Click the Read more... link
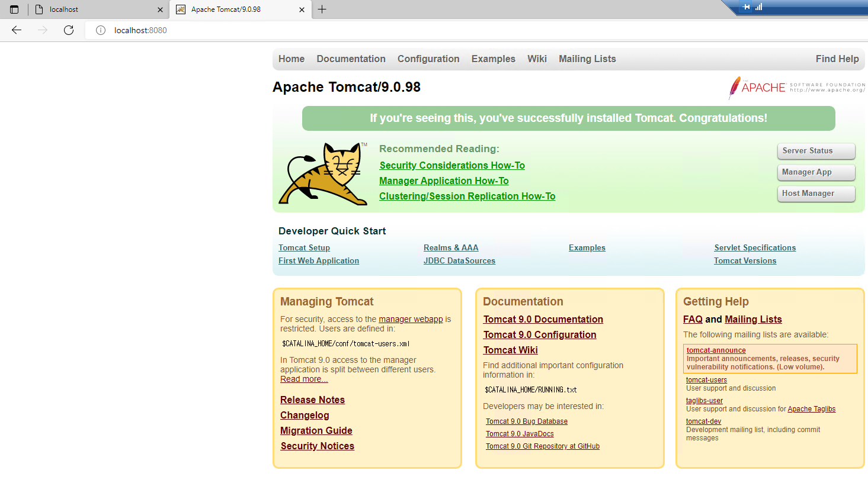 [x=304, y=379]
